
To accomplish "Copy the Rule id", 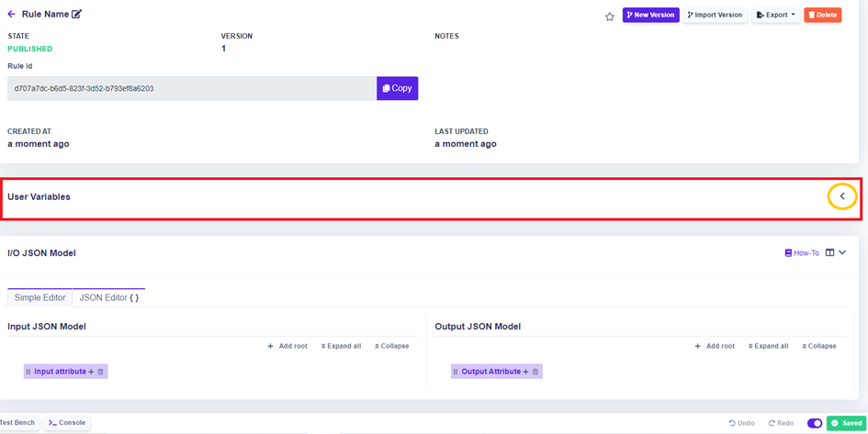I will click(x=397, y=88).
